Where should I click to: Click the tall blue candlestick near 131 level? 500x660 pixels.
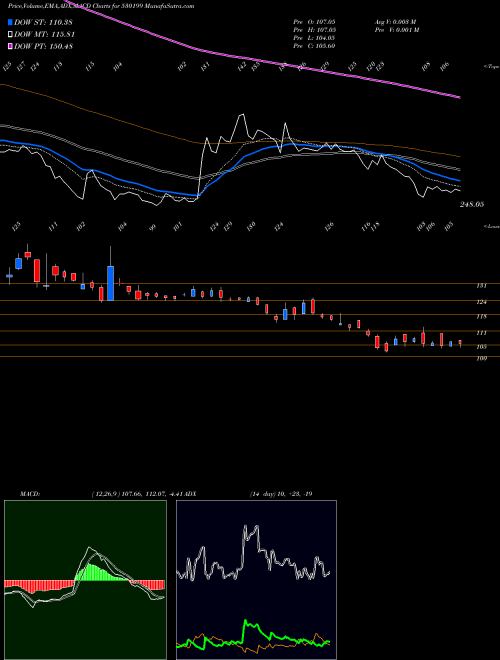[111, 283]
